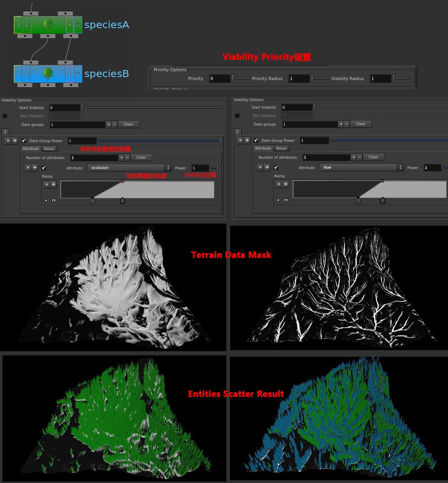448x483 pixels.
Task: Click the first output connector below speciesB
Action: [x=25, y=85]
